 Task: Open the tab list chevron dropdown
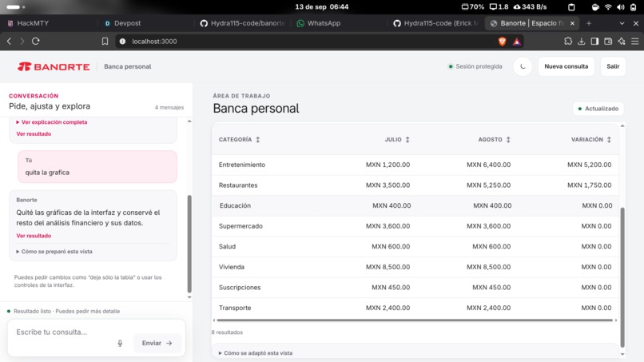pyautogui.click(x=622, y=23)
